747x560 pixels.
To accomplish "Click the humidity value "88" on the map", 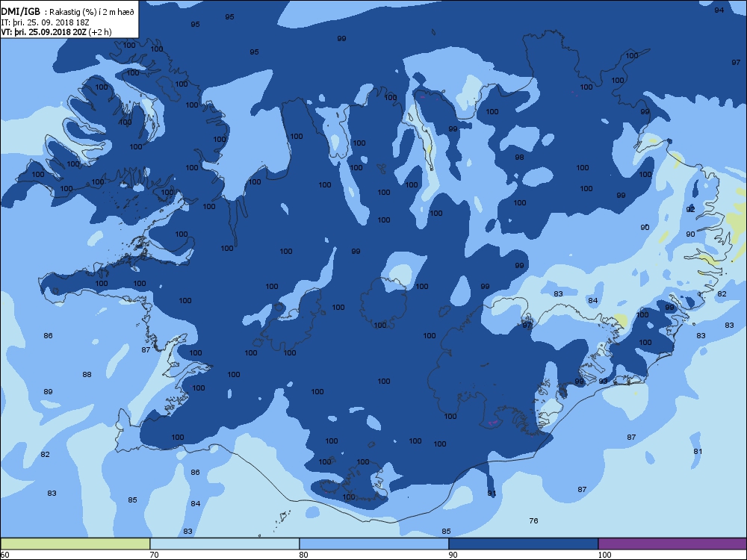I will coord(87,375).
